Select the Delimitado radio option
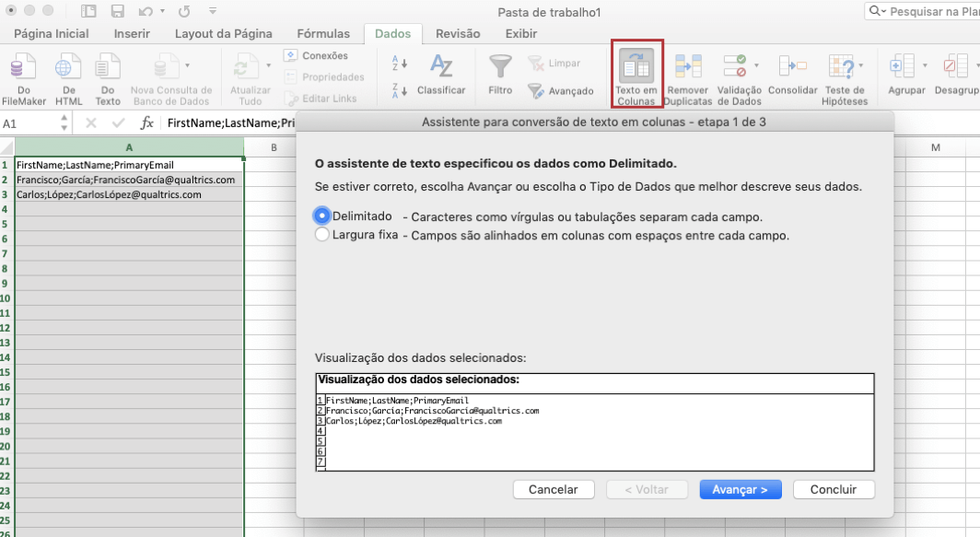 pyautogui.click(x=321, y=216)
